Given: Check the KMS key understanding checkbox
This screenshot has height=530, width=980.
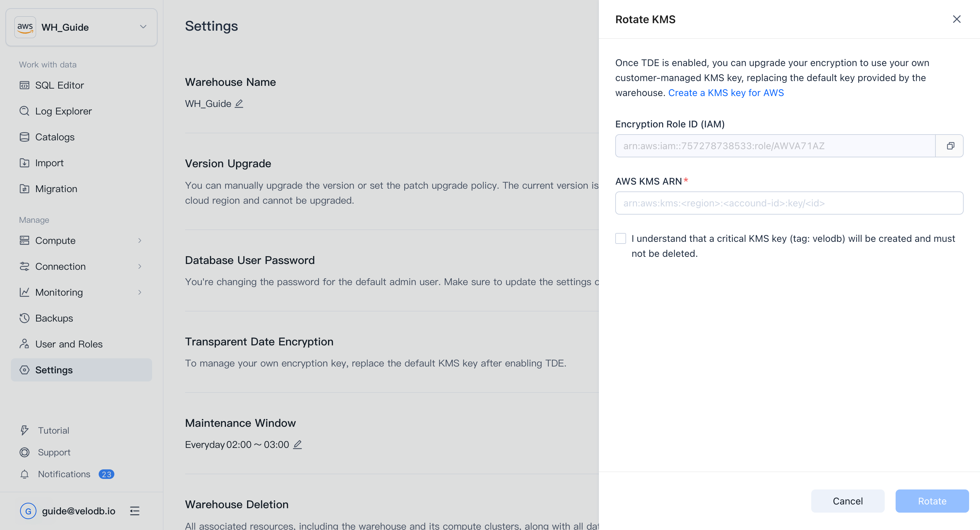Looking at the screenshot, I should (620, 238).
